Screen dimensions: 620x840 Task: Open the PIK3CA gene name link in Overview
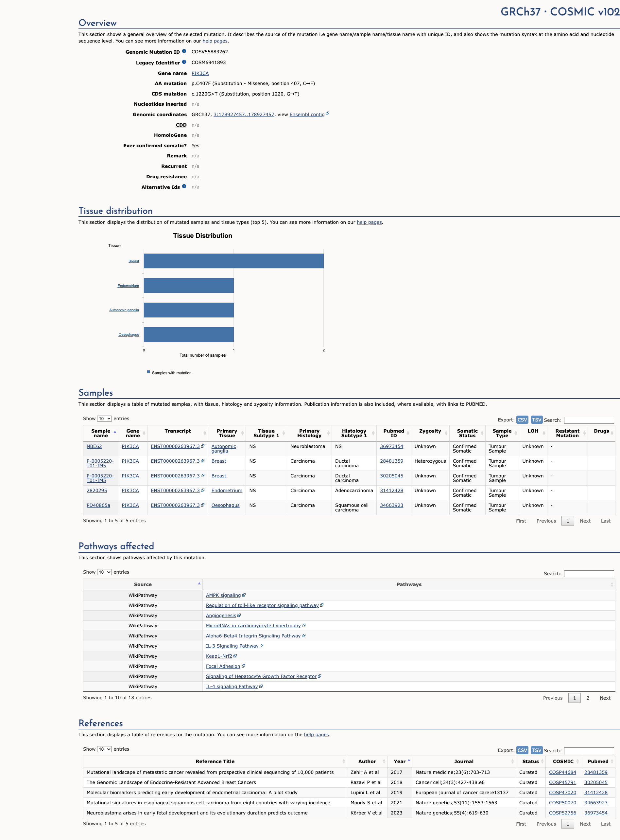coord(200,73)
